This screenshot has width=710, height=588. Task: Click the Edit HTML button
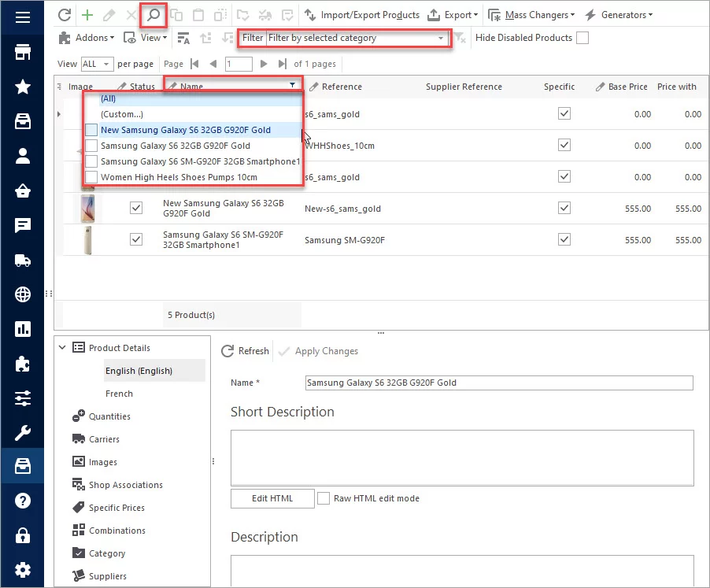pyautogui.click(x=272, y=498)
